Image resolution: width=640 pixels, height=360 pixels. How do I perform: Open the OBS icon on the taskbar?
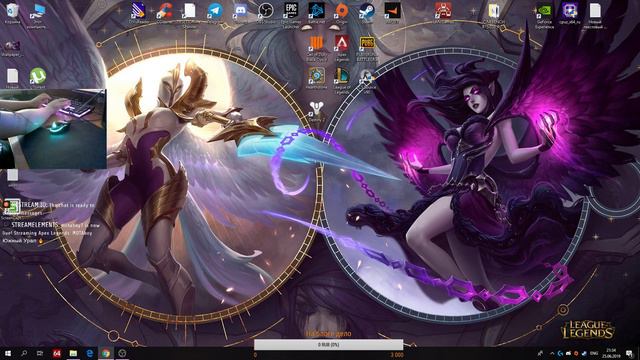coord(122,353)
